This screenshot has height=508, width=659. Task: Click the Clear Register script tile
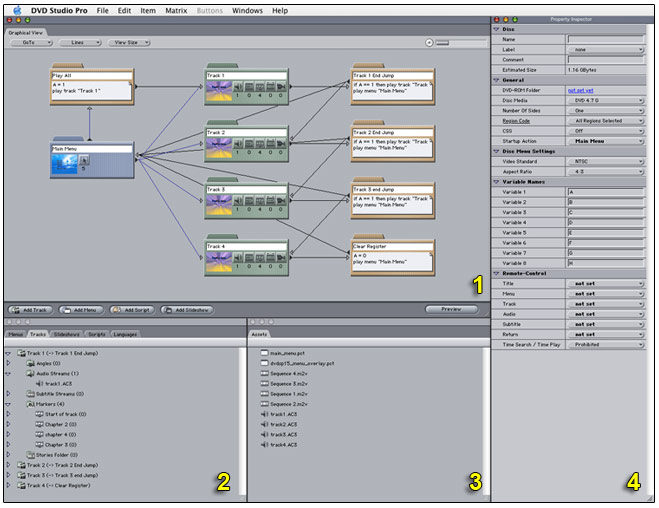tap(391, 256)
